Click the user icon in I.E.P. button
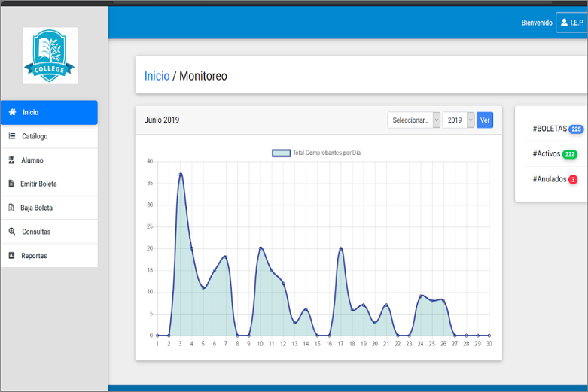The width and height of the screenshot is (588, 392). pos(564,23)
